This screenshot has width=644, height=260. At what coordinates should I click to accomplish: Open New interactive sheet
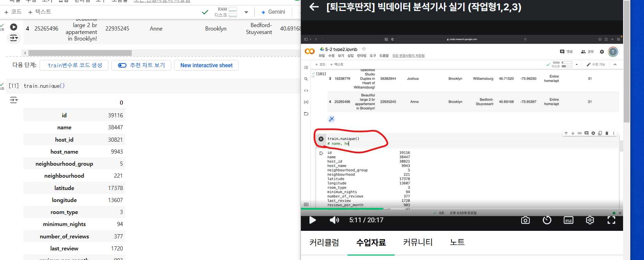point(207,65)
